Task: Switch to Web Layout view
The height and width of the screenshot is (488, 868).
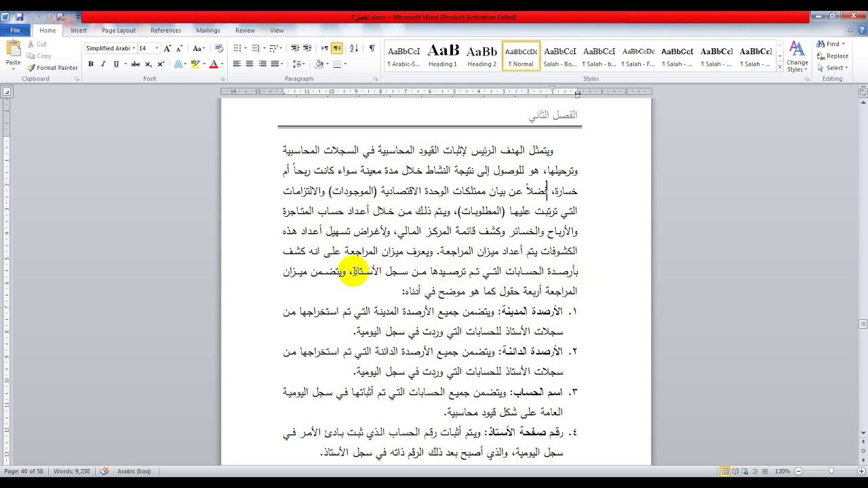Action: point(745,471)
